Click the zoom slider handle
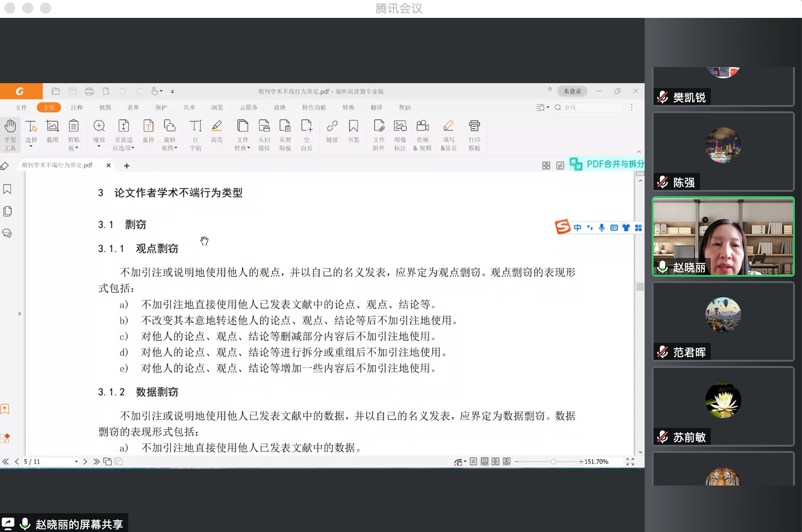Image resolution: width=802 pixels, height=532 pixels. [x=553, y=461]
